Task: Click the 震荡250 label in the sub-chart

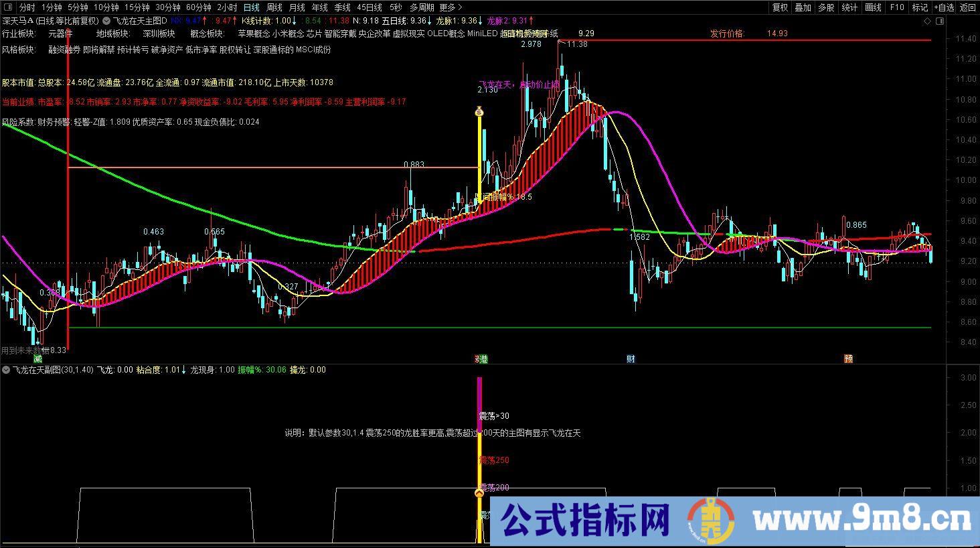Action: [494, 460]
